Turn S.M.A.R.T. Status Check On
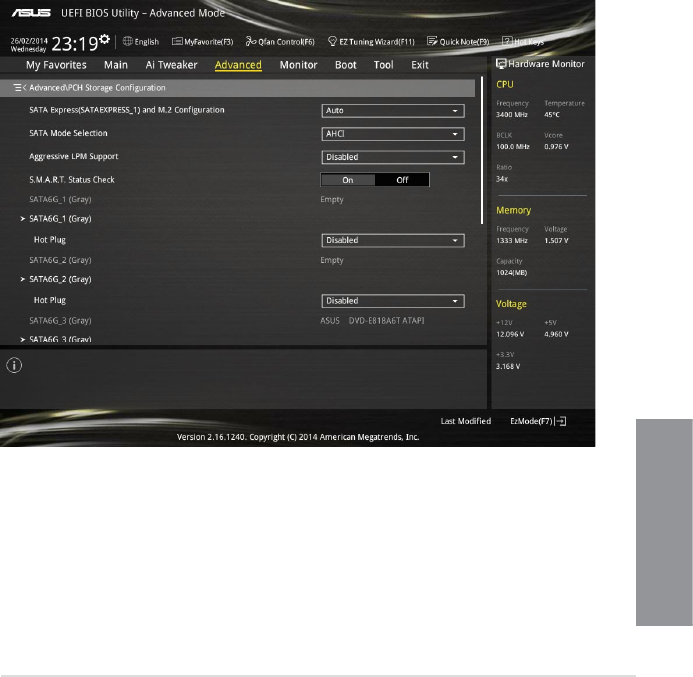Screen dimensions: 693x677 (x=348, y=180)
